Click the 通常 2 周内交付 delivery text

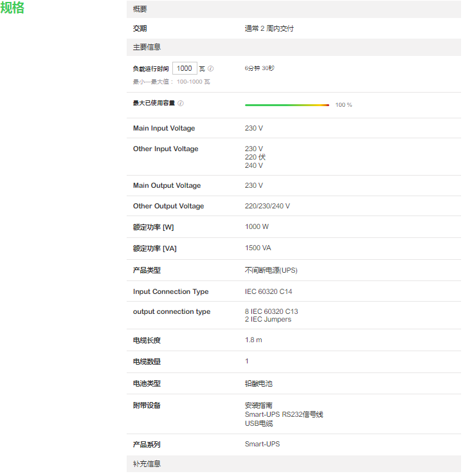pos(269,29)
